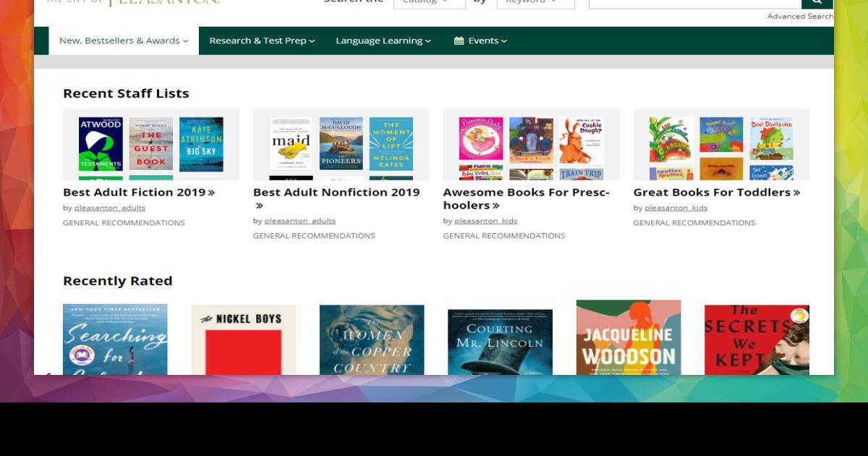Open the Catalog search scope dropdown
868x456 pixels.
(430, 4)
